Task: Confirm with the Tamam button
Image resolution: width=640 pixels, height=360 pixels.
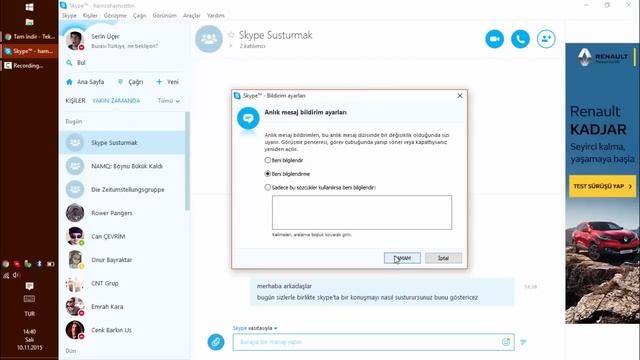Action: tap(402, 258)
